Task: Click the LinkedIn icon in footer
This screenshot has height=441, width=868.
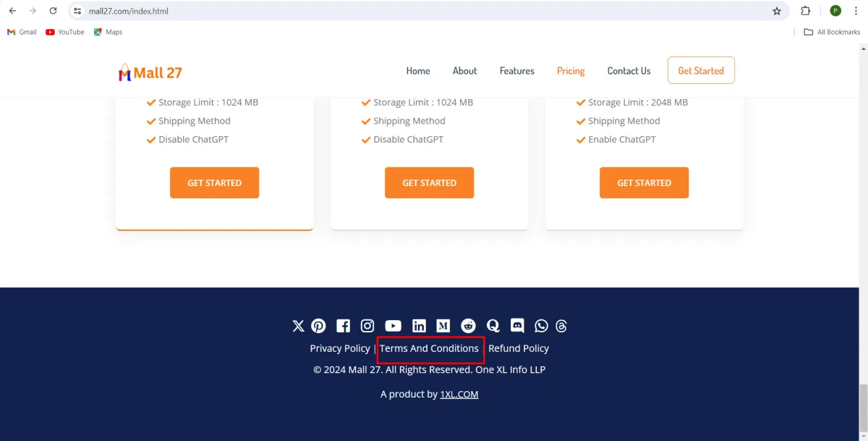Action: coord(419,326)
